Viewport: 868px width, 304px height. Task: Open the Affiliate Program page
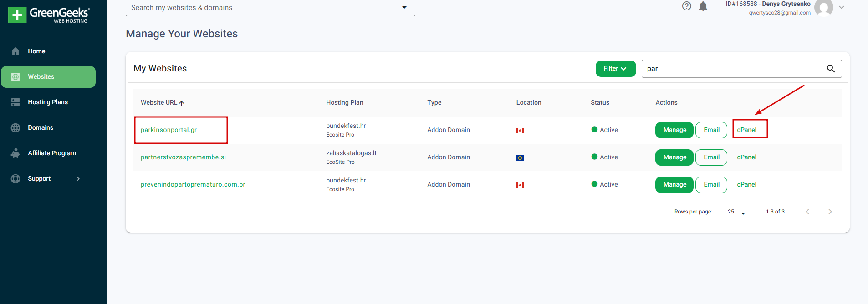[52, 153]
